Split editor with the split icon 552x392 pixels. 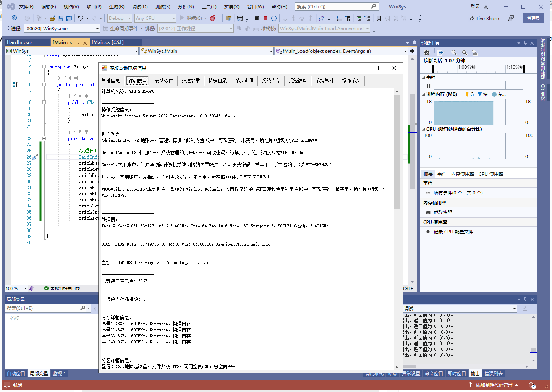(413, 51)
